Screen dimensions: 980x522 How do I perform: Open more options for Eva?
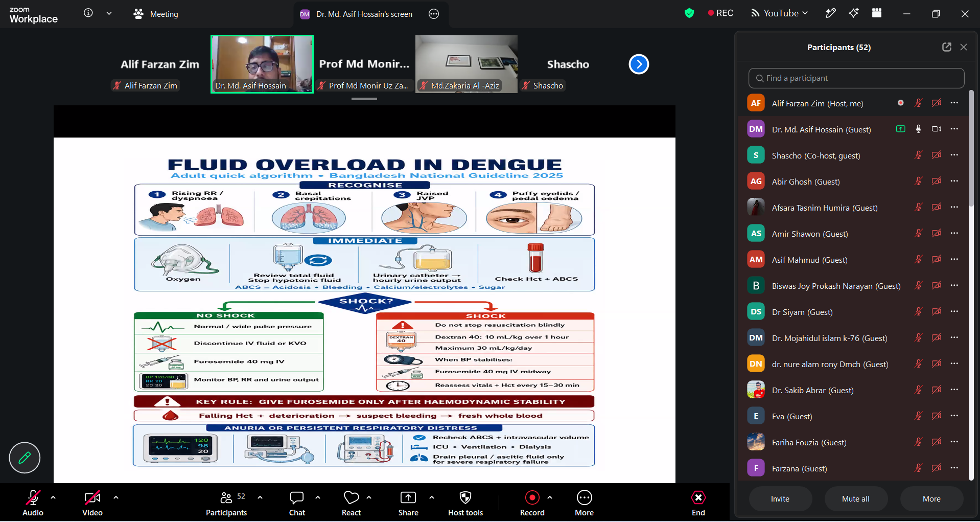click(x=954, y=416)
